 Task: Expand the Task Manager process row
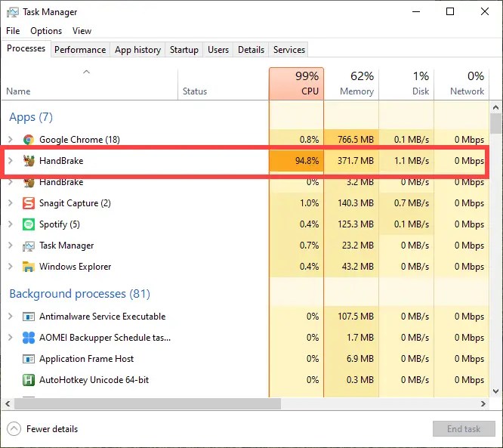tap(11, 246)
